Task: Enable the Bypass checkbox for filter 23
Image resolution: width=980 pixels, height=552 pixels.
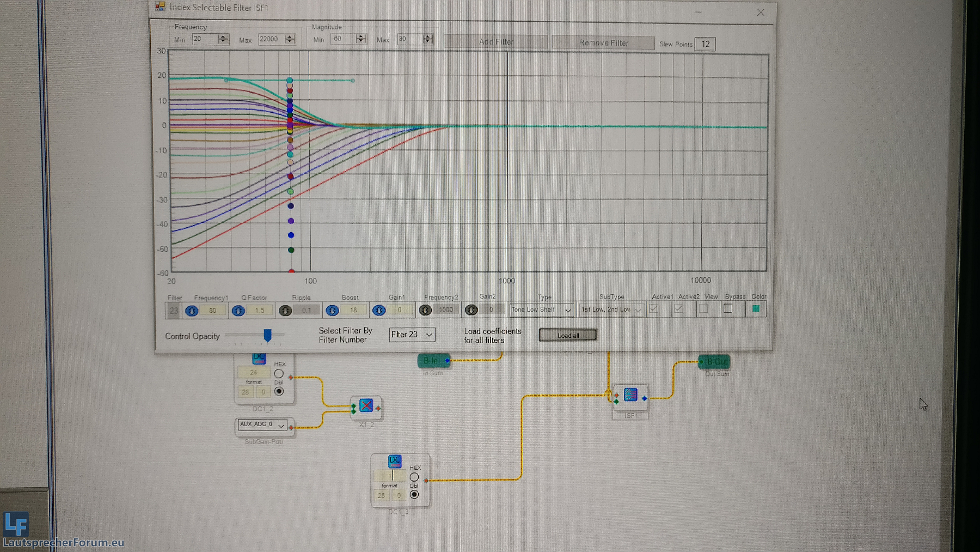Action: tap(728, 309)
